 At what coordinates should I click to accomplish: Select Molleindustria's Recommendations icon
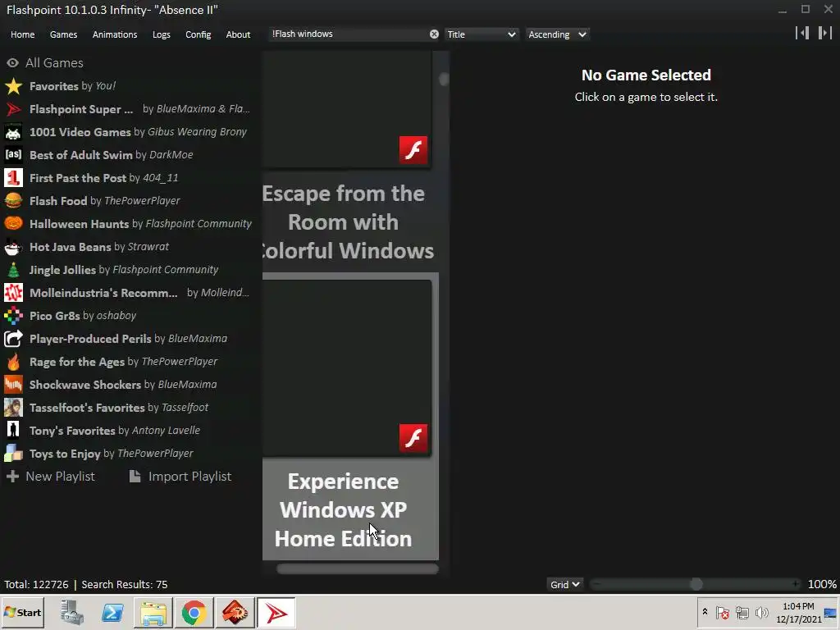13,293
